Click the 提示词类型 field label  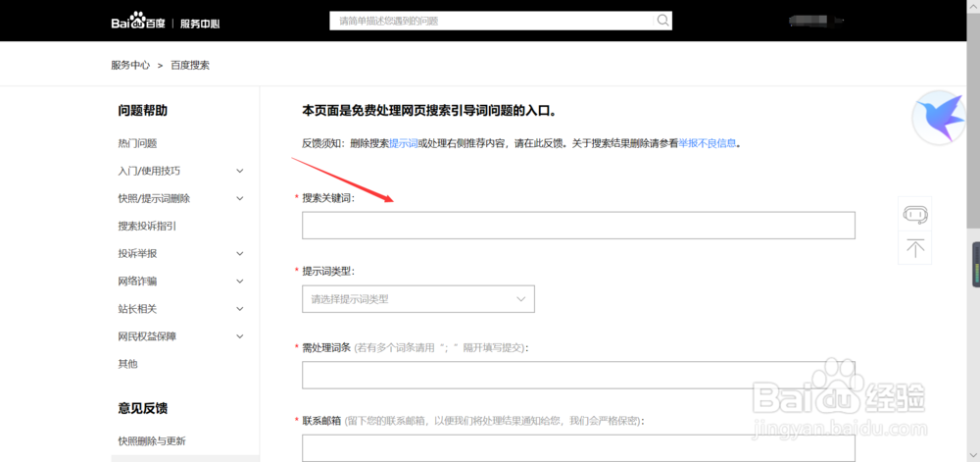(328, 272)
